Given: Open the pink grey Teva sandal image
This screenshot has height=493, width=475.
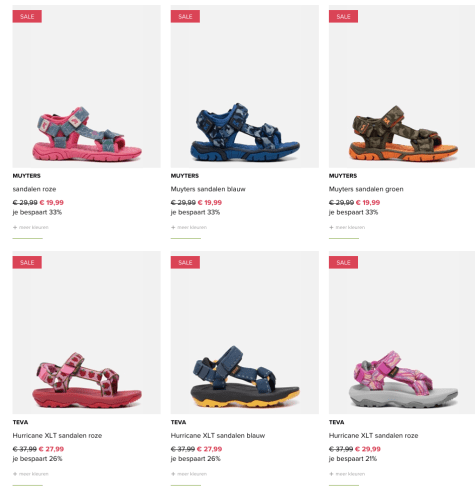Looking at the screenshot, I should point(402,333).
